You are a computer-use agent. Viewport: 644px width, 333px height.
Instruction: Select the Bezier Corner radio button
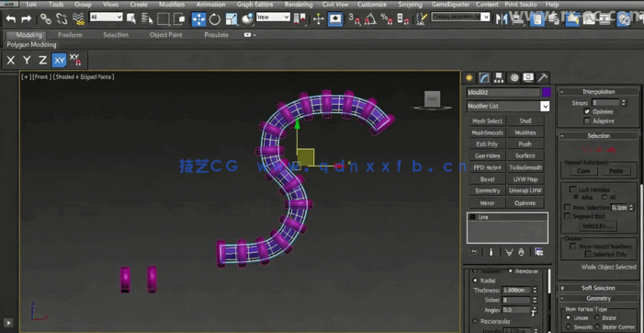coord(597,327)
